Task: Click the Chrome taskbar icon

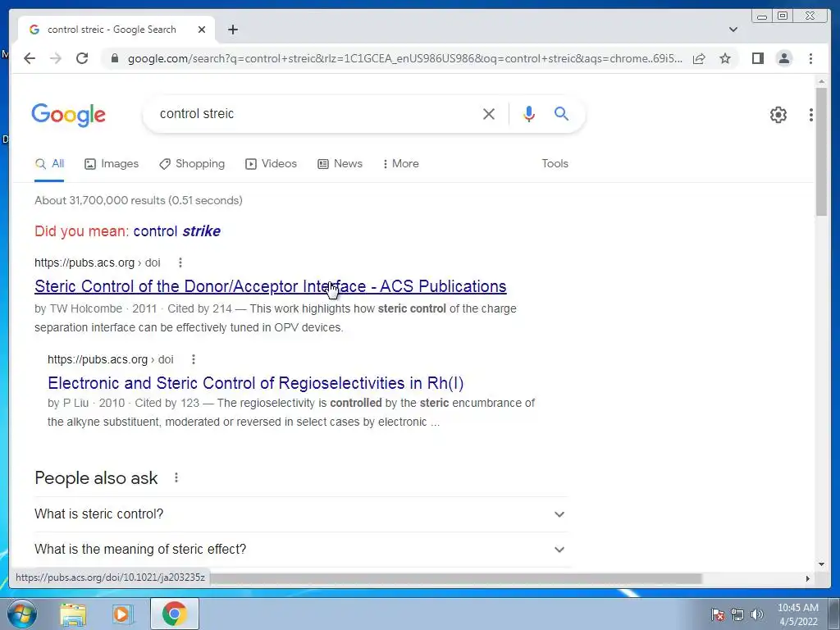Action: coord(175,614)
